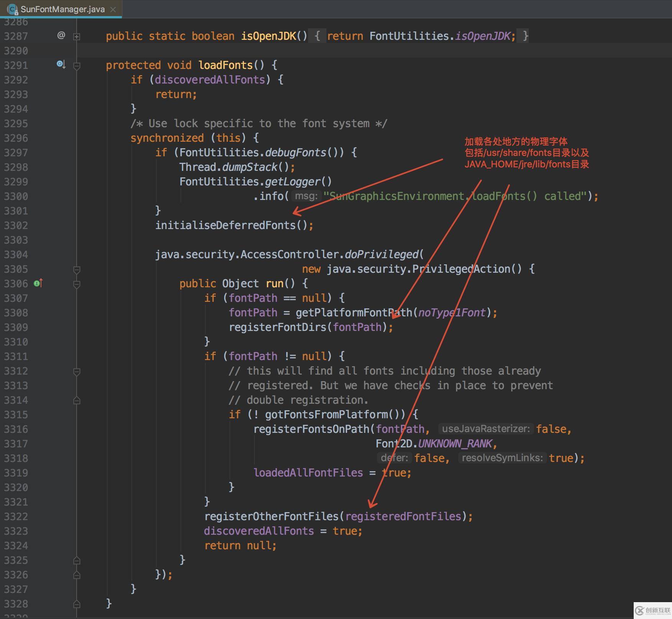Click the fold end marker on line 3326
Screen dimensions: 672x619
[x=77, y=575]
